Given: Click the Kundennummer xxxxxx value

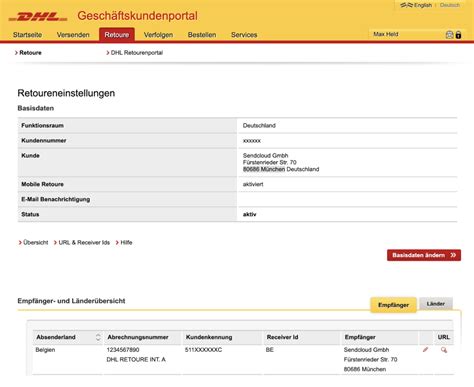Looking at the screenshot, I should [x=252, y=141].
